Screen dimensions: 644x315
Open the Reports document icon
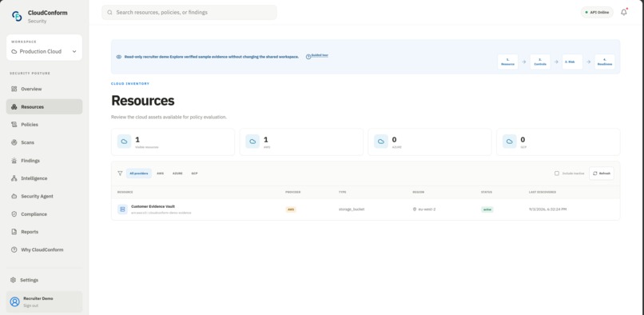click(x=14, y=232)
